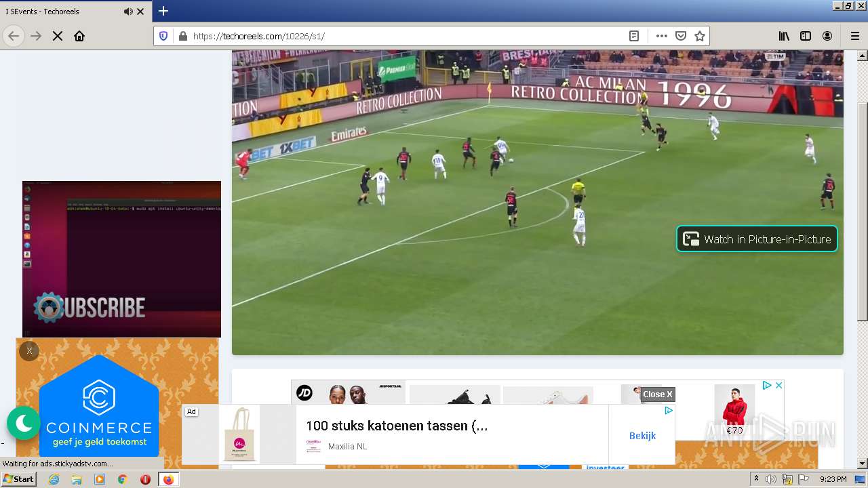Open the red hoodie €70 product ad
The image size is (868, 488).
coord(734,411)
